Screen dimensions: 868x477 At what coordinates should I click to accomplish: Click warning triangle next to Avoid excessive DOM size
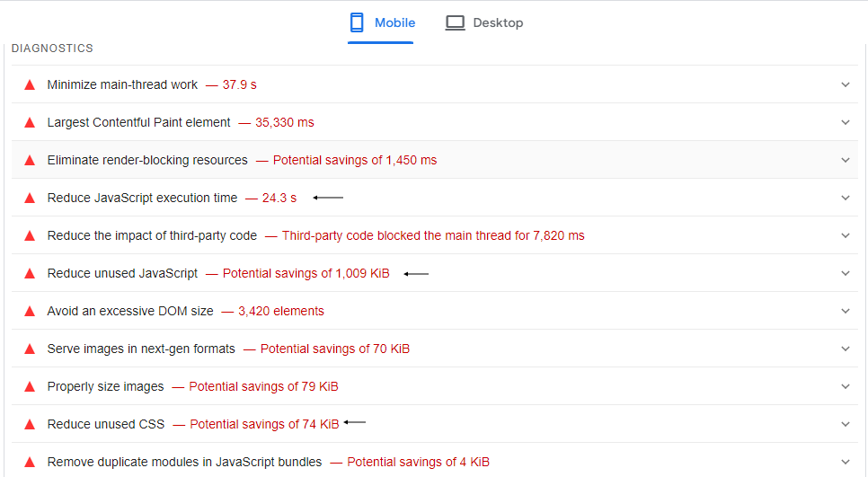click(x=30, y=311)
